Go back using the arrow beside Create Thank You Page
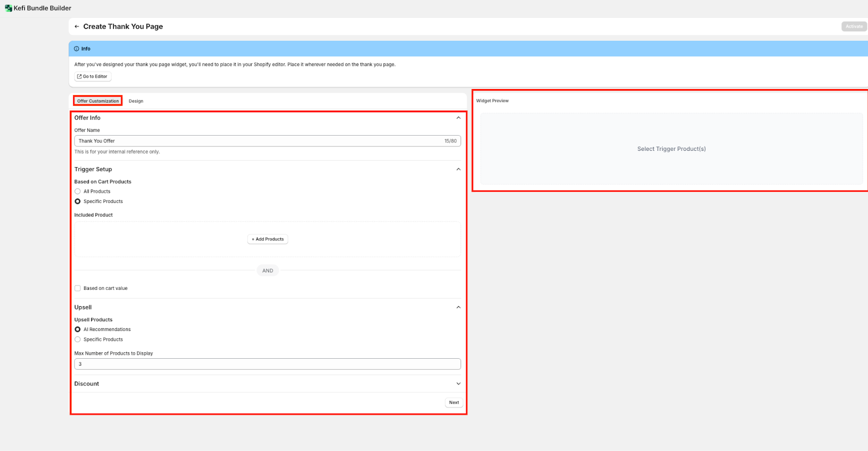The width and height of the screenshot is (868, 451). [x=77, y=27]
